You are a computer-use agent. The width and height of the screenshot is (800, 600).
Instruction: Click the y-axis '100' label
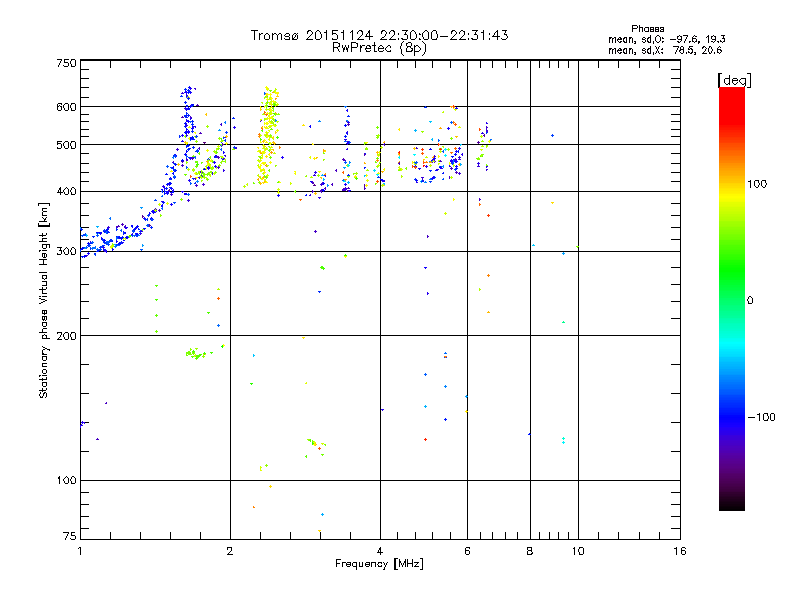[66, 481]
